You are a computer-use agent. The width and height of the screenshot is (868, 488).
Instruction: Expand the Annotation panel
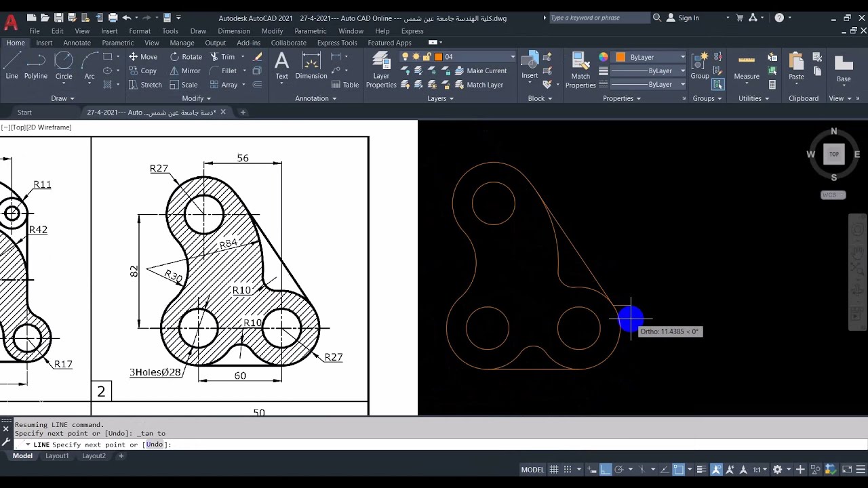(316, 98)
